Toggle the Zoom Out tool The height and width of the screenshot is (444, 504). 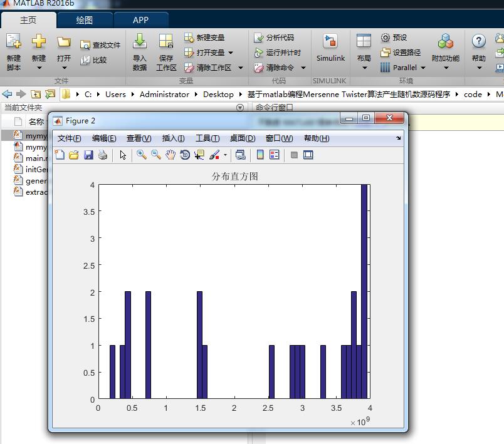156,155
